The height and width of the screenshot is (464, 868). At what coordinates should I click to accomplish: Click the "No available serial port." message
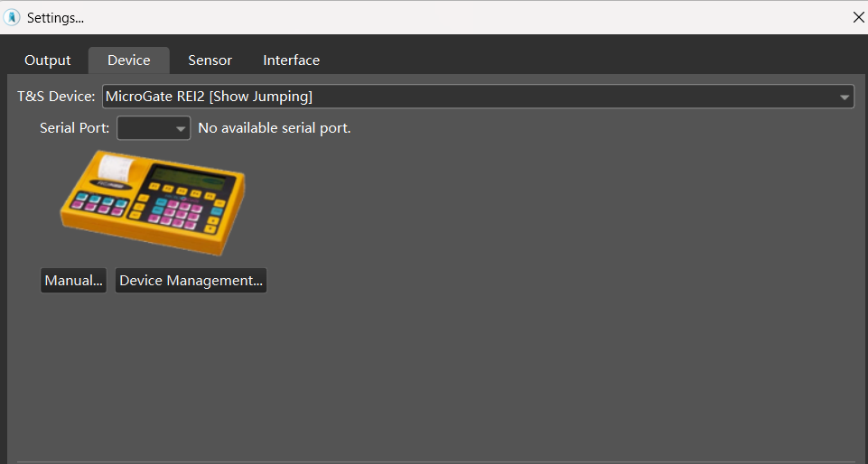pos(274,128)
